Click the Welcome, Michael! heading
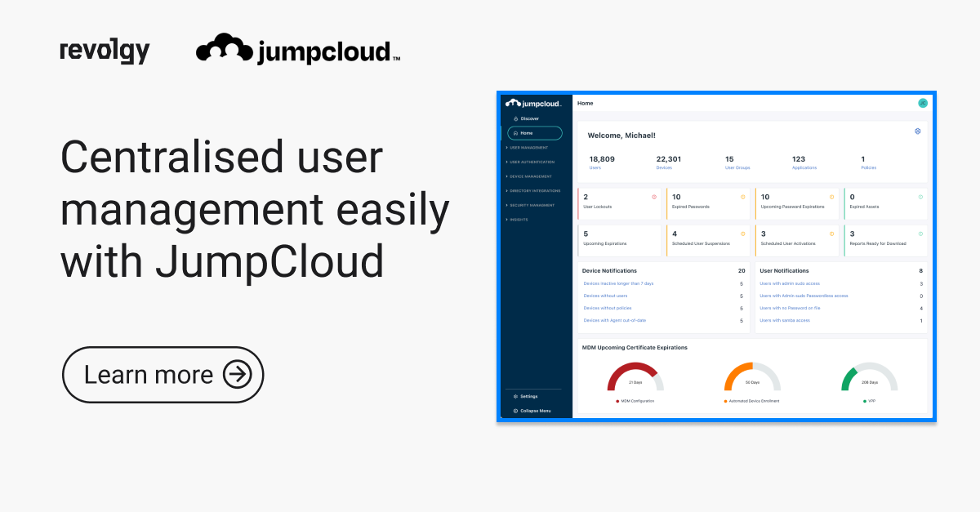The image size is (980, 512). [621, 135]
